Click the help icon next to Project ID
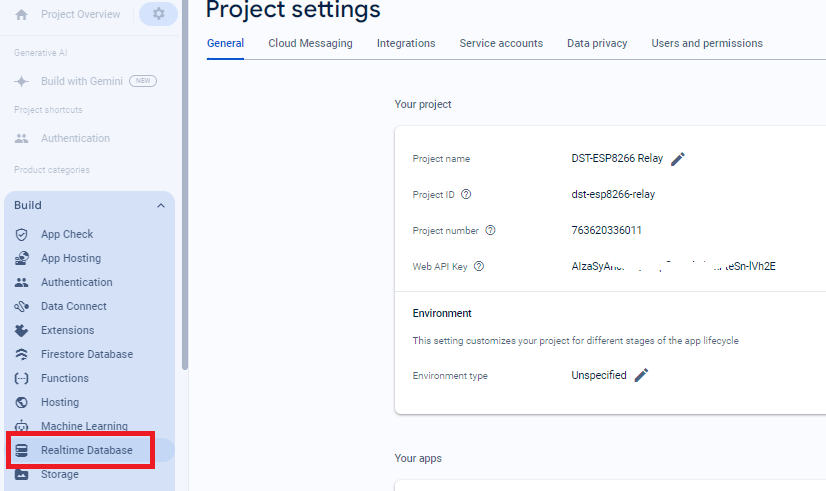The height and width of the screenshot is (491, 826). click(466, 195)
